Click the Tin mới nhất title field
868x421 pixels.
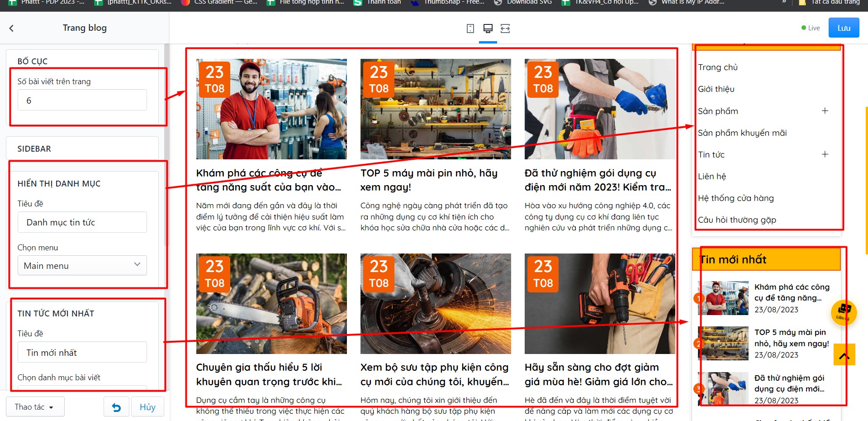tap(82, 352)
